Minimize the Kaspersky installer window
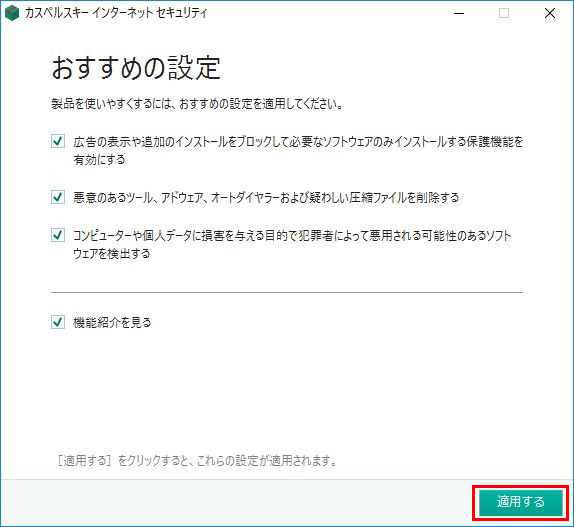The height and width of the screenshot is (527, 574). (x=459, y=14)
